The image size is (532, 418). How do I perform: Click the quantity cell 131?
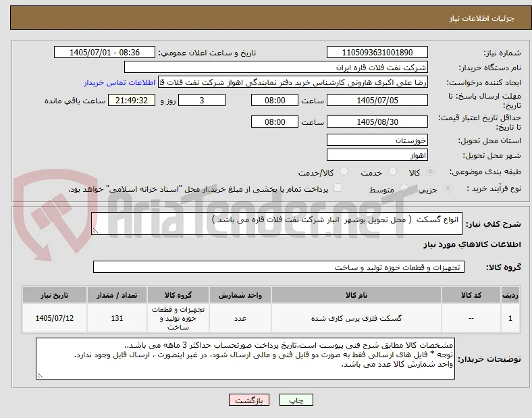(x=117, y=318)
